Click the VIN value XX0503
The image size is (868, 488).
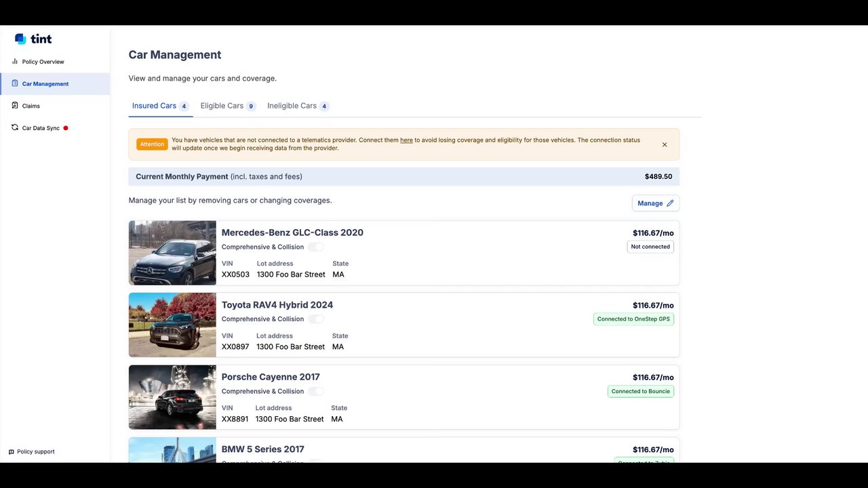coord(235,274)
